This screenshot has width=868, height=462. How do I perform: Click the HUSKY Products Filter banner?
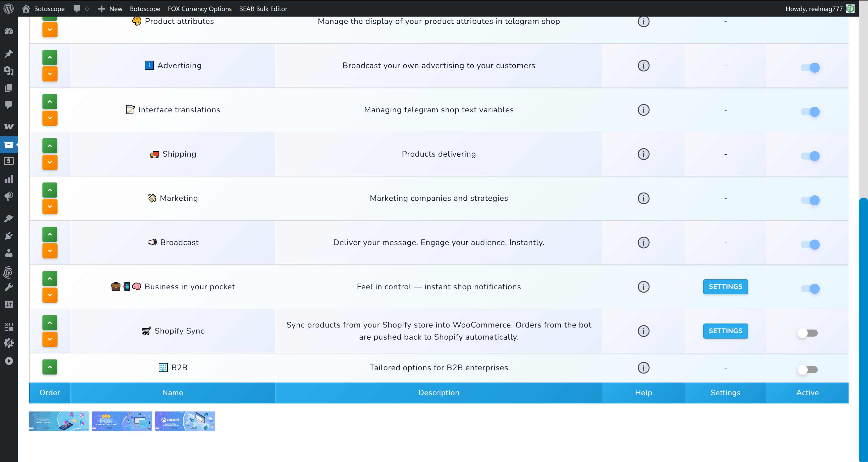click(59, 421)
